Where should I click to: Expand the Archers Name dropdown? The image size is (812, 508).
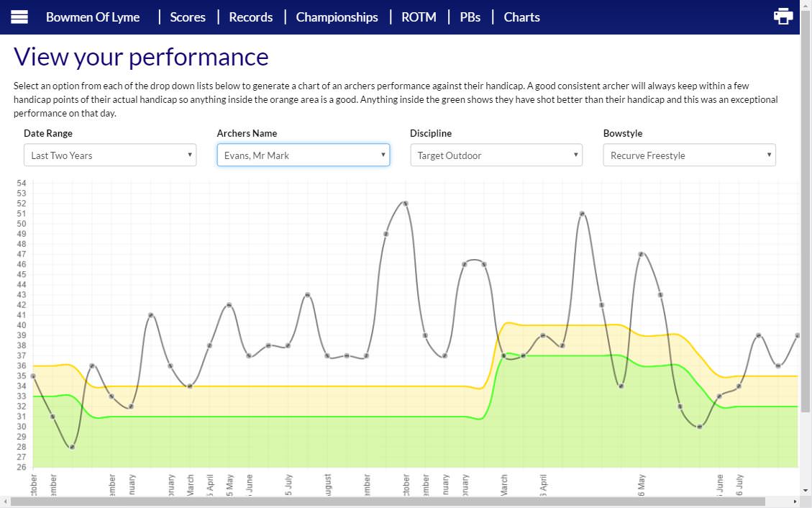pos(303,155)
